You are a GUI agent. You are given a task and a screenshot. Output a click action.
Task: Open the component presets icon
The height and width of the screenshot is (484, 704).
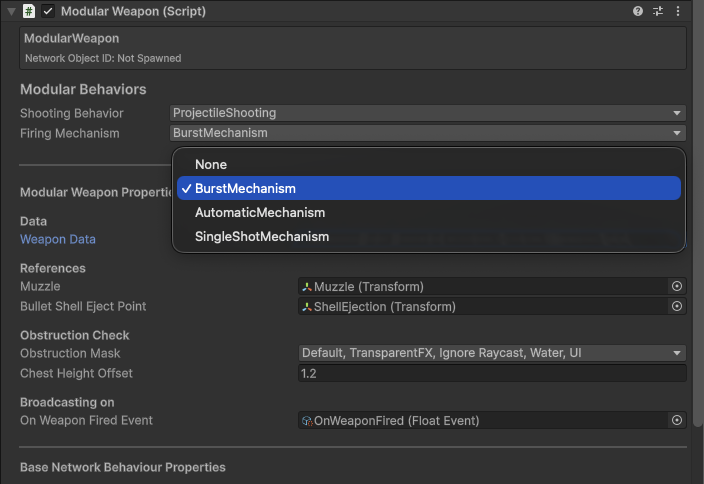pyautogui.click(x=658, y=11)
